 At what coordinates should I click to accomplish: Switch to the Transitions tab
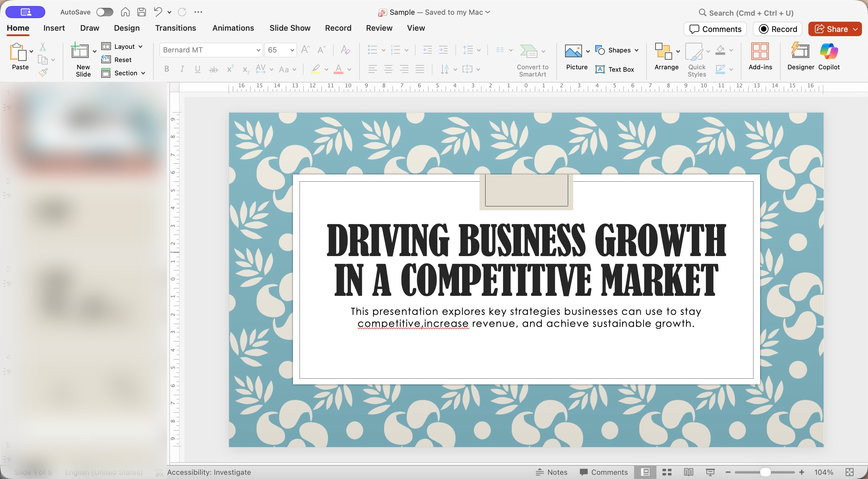point(175,28)
